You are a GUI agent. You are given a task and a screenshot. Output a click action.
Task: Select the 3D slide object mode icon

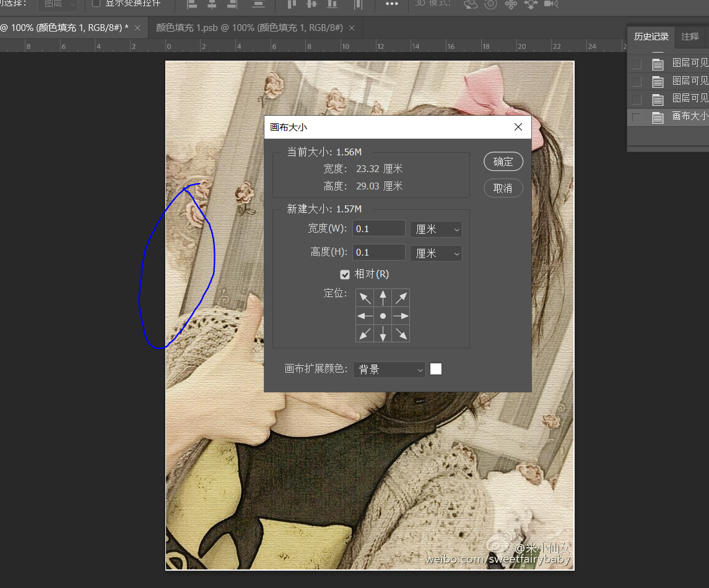531,4
